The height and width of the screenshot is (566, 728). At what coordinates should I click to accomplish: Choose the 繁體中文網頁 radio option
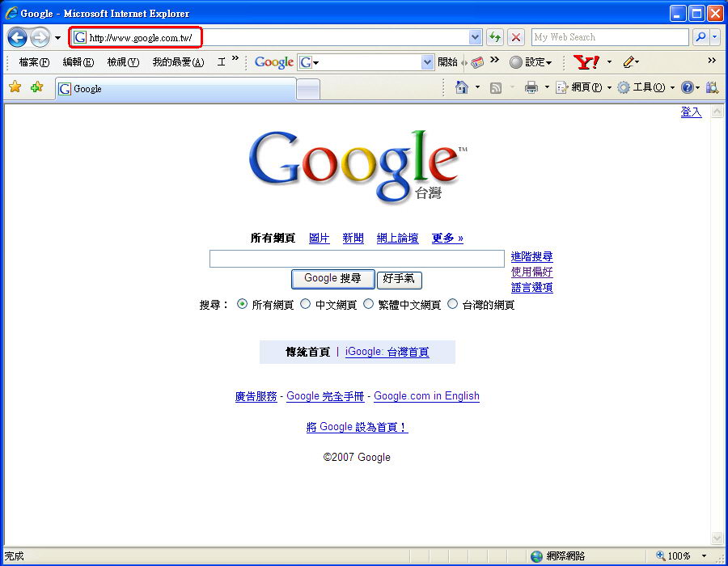pyautogui.click(x=368, y=304)
